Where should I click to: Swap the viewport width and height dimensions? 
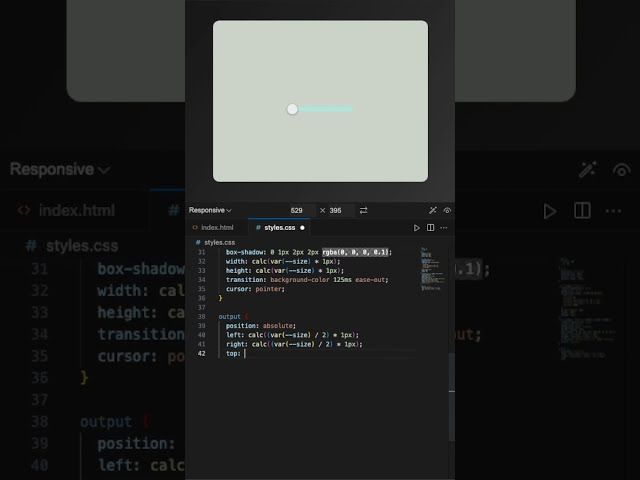pyautogui.click(x=363, y=210)
